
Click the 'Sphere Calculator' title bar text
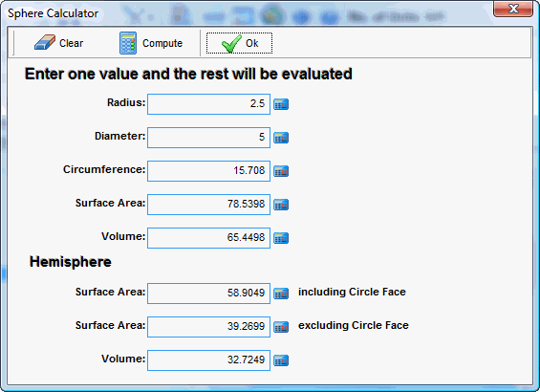53,13
